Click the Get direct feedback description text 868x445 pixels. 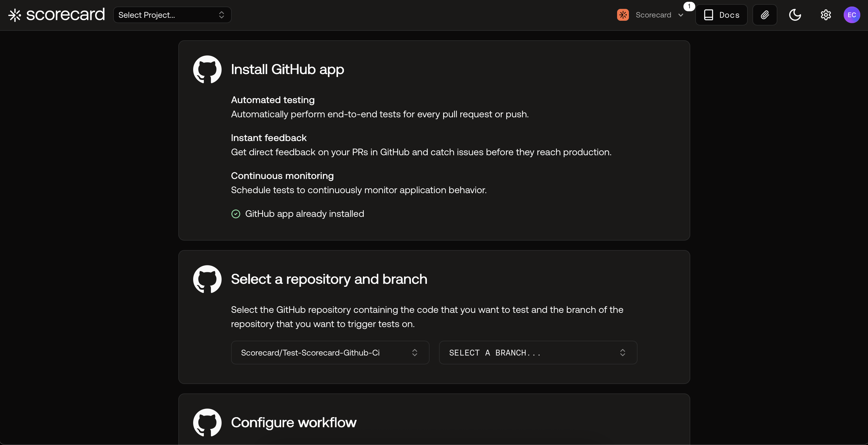coord(421,152)
